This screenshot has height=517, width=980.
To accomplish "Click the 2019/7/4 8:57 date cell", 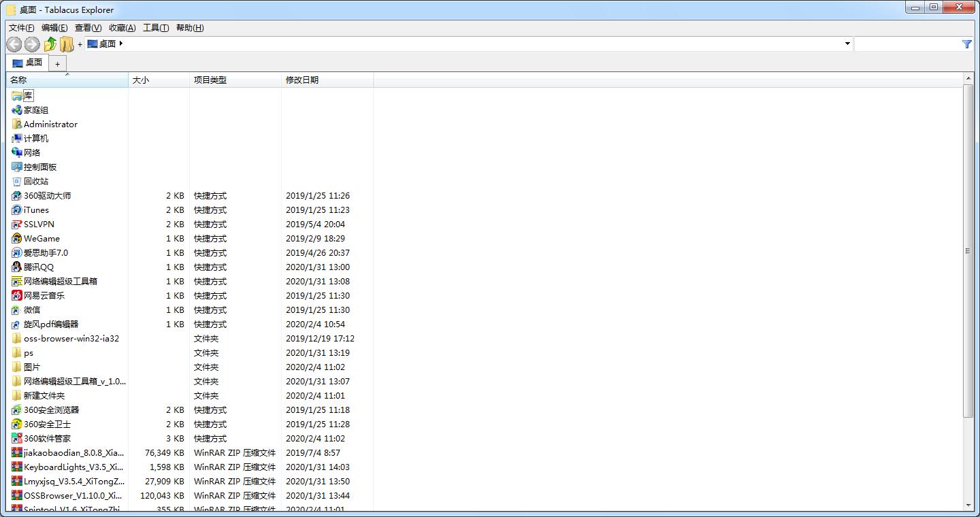I will point(313,453).
